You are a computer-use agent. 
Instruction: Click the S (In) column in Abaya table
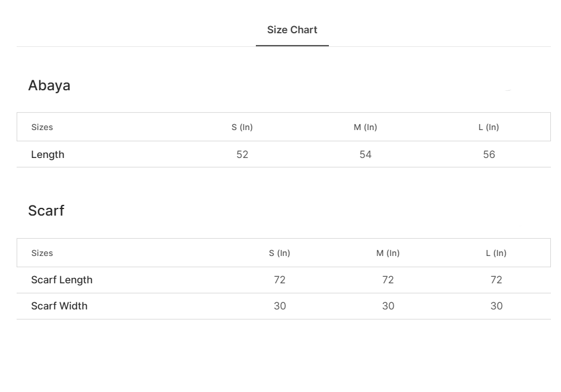[x=242, y=127]
